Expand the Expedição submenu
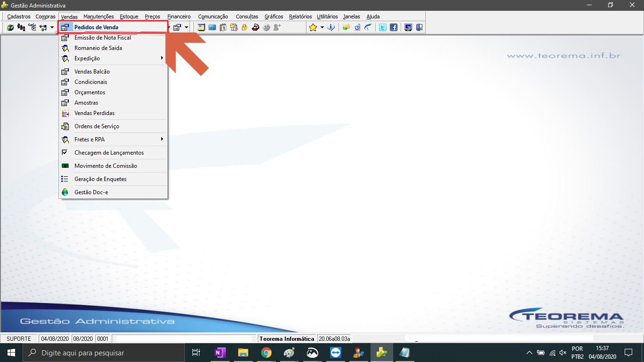Screen dimensions: 644x362 113,58
